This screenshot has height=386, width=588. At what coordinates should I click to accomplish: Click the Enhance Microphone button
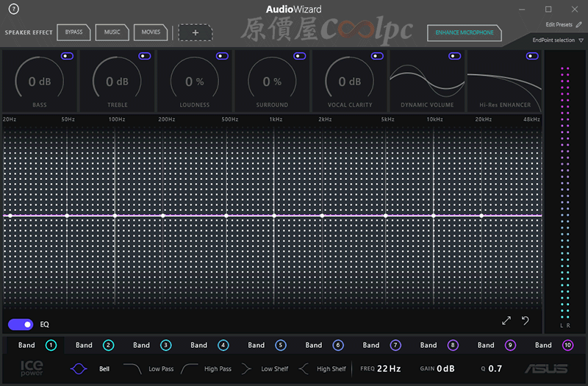pyautogui.click(x=465, y=33)
